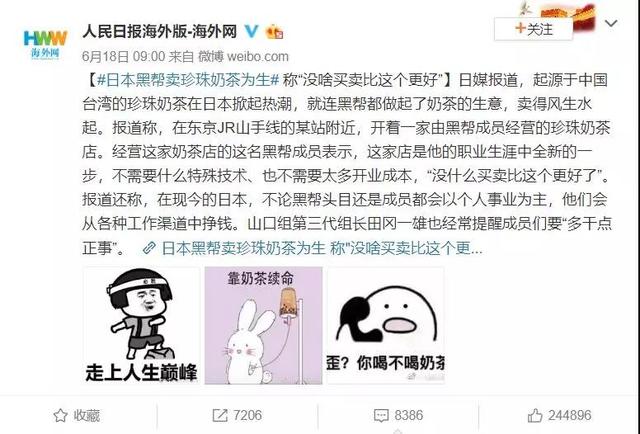Click the 微博 weibo.com source link
This screenshot has width=640, height=434.
click(x=243, y=56)
